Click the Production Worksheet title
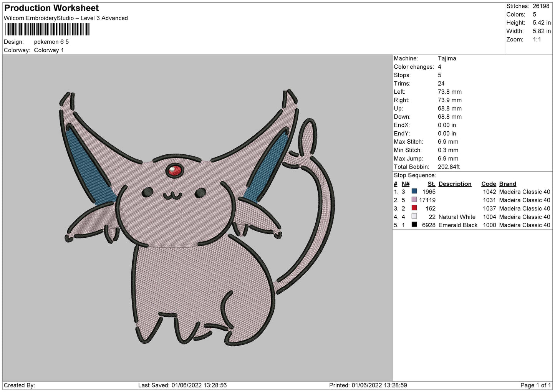The image size is (555, 392). click(x=51, y=8)
